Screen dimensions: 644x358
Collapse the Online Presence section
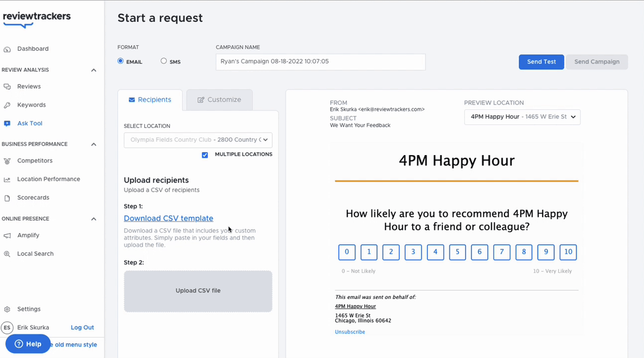click(x=94, y=219)
